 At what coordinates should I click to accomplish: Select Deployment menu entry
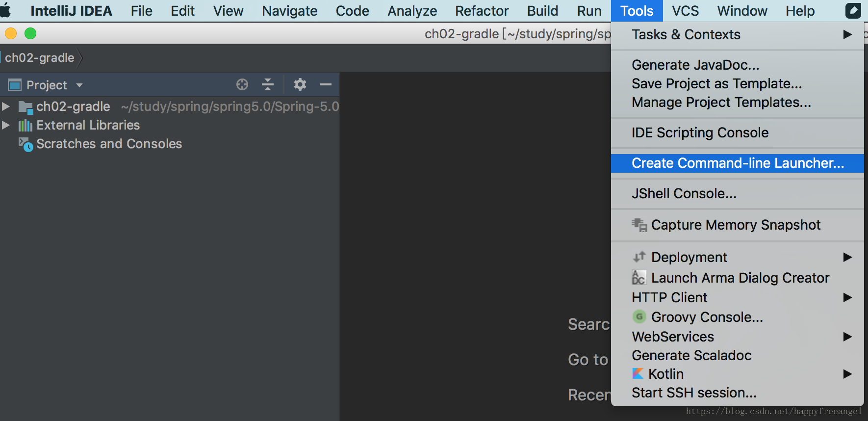tap(738, 257)
